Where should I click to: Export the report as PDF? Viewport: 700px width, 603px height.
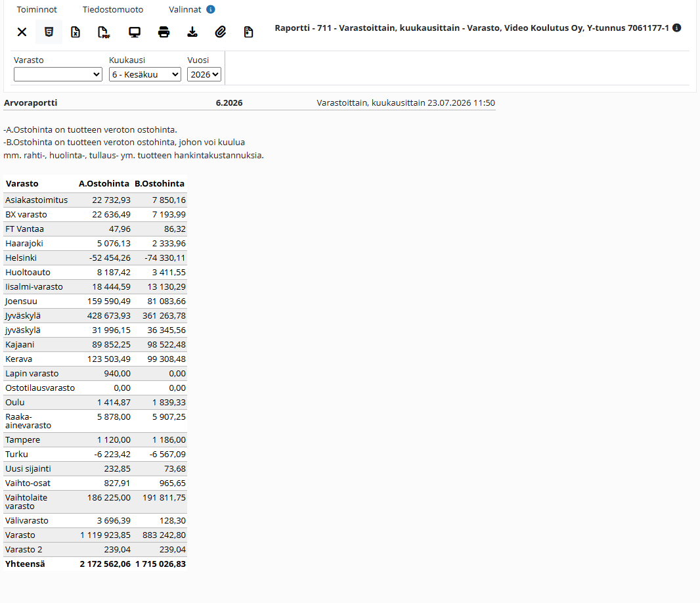pyautogui.click(x=104, y=32)
